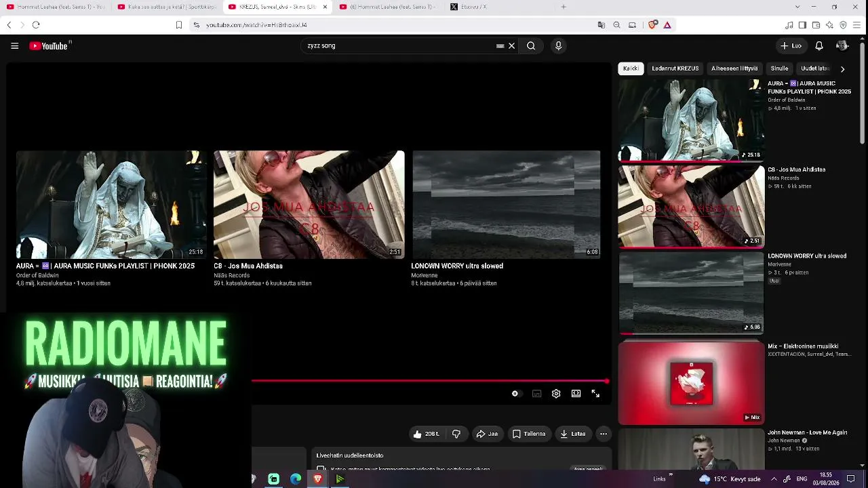Image resolution: width=868 pixels, height=488 pixels.
Task: Clear the search box with the X icon
Action: [512, 46]
